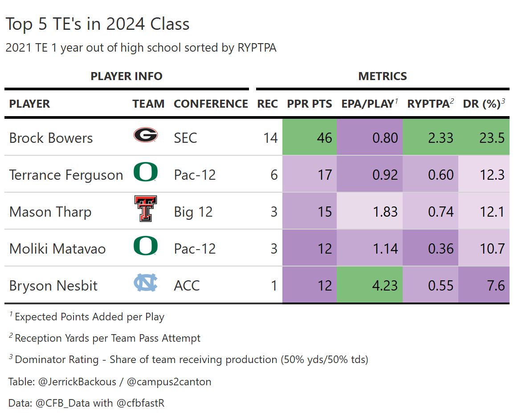Image resolution: width=514 pixels, height=420 pixels.
Task: Select the METRICS group heading
Action: pos(383,77)
